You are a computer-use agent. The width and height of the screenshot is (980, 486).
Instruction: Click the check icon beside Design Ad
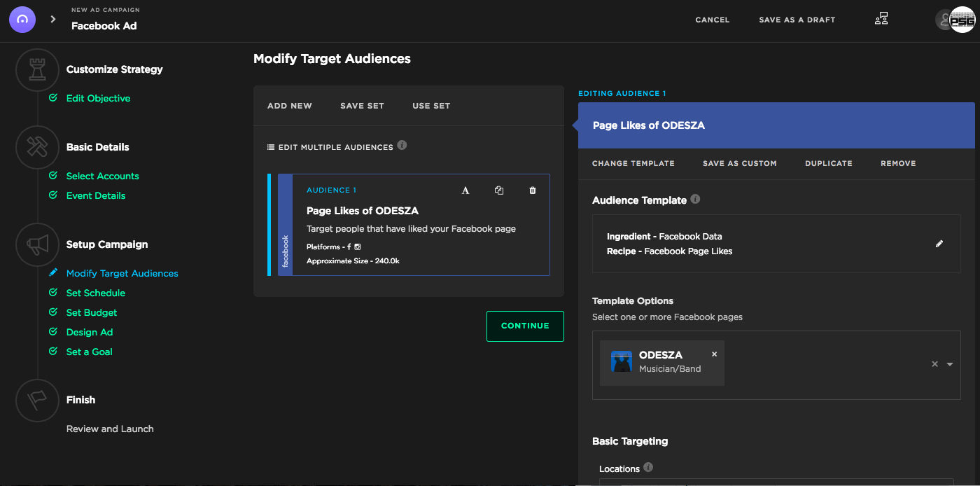pos(53,332)
